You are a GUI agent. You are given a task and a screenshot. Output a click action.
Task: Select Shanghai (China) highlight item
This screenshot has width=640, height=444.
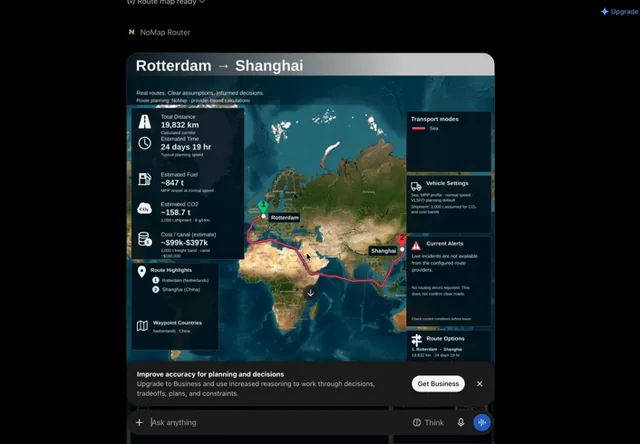point(176,289)
